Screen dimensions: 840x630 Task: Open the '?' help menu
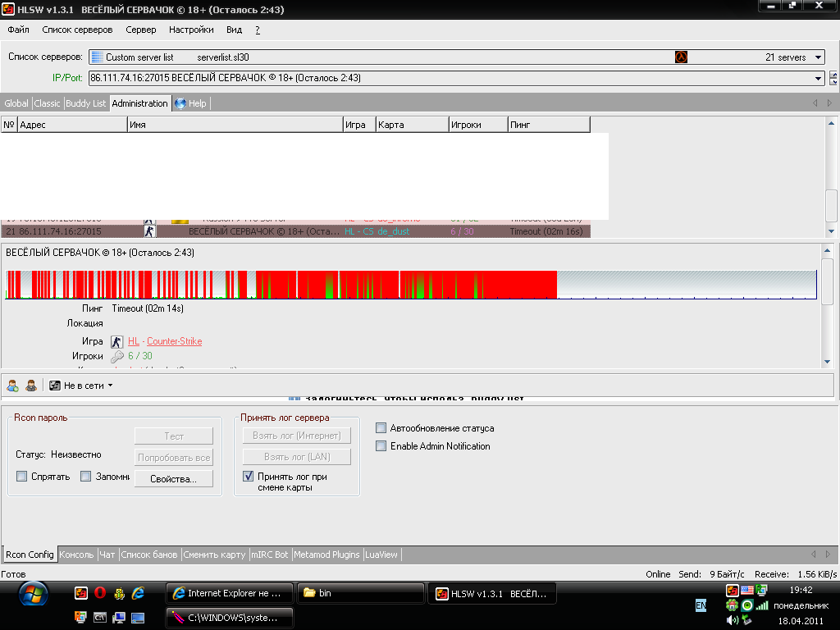point(258,30)
